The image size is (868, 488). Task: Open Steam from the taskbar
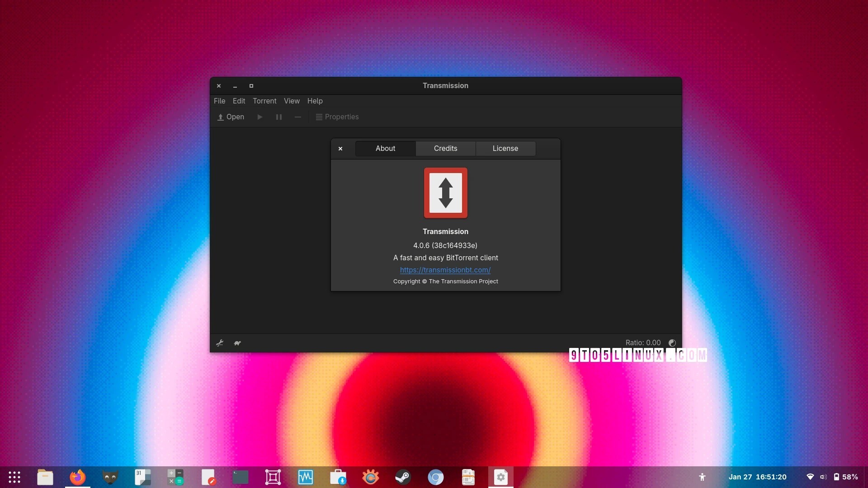coord(403,477)
